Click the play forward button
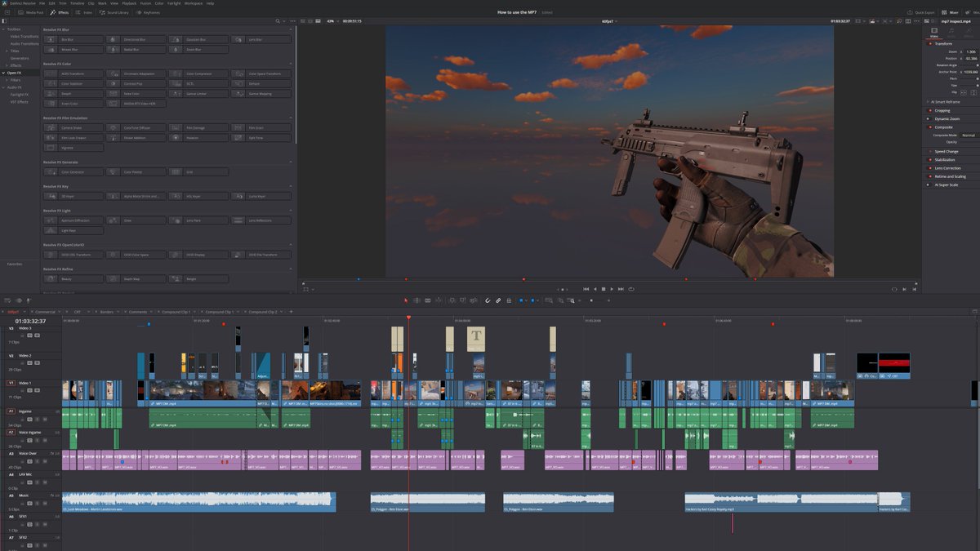Viewport: 980px width, 551px height. [612, 288]
